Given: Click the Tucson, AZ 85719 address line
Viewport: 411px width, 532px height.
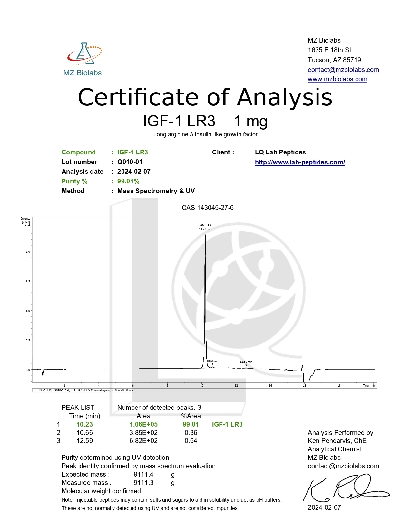Looking at the screenshot, I should [334, 60].
